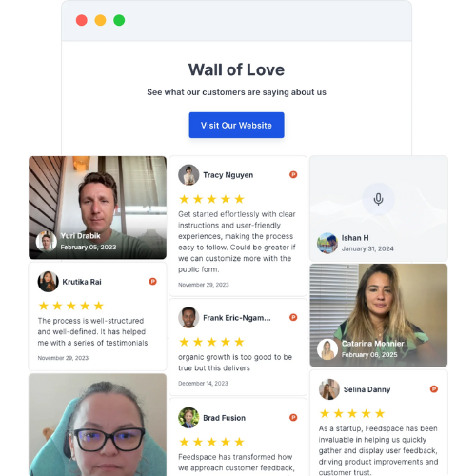This screenshot has width=476, height=476.
Task: Play Ishan H's audio testimonial microphone icon
Action: (378, 199)
